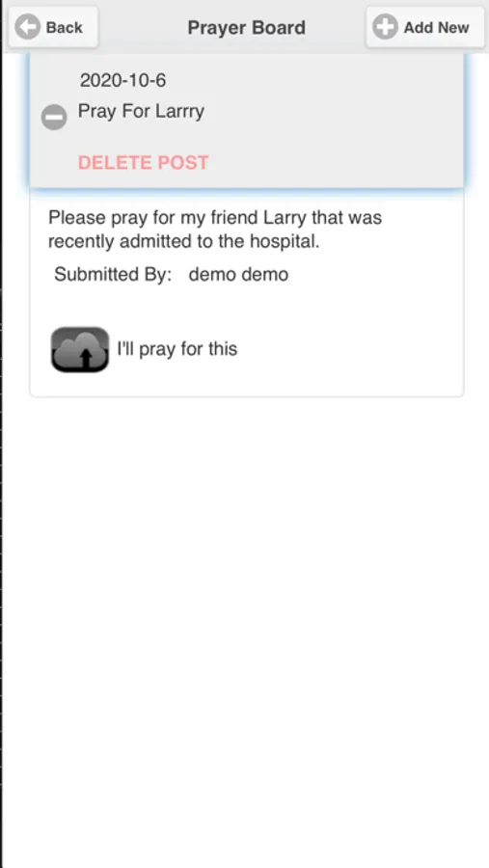This screenshot has width=489, height=868.
Task: Tap the "Submitted By:" label
Action: (x=113, y=275)
